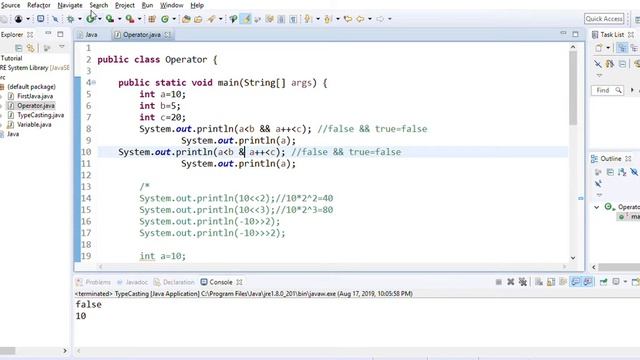Viewport: 640px width, 360px height.
Task: Open the Navigate menu
Action: click(70, 5)
